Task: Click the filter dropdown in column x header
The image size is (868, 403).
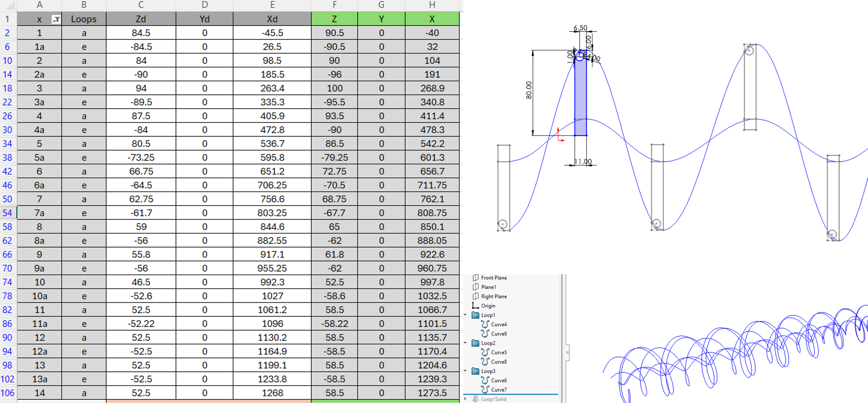Action: pyautogui.click(x=56, y=19)
